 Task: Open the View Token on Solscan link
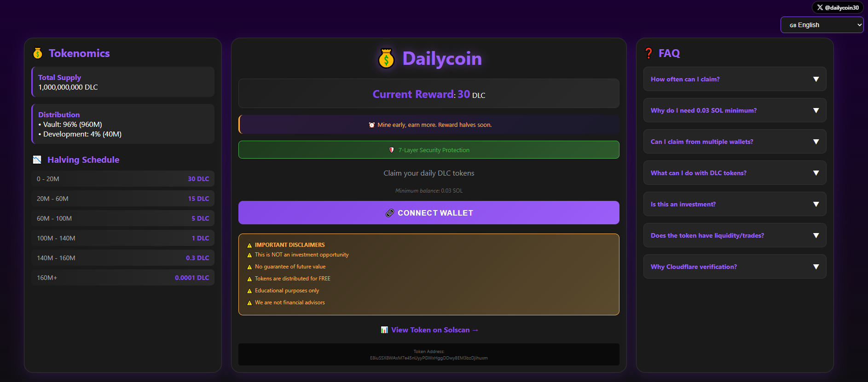434,330
